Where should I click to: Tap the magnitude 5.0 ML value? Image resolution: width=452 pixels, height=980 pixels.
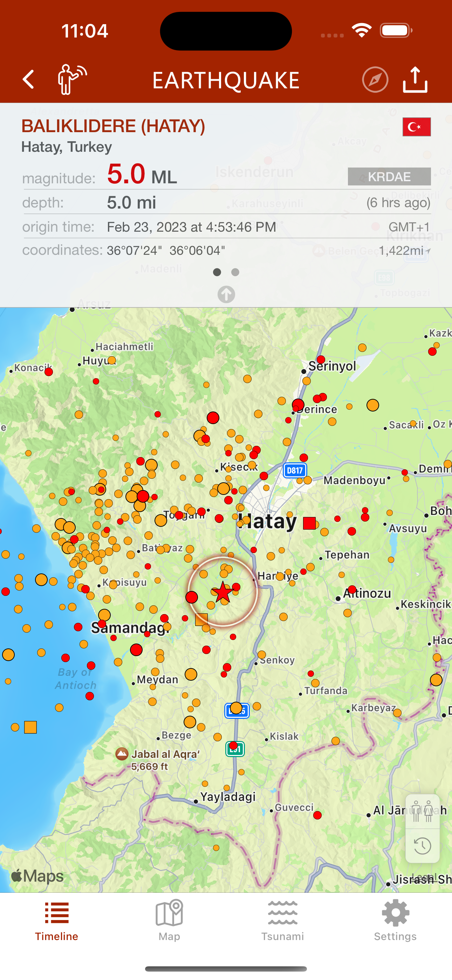click(142, 174)
